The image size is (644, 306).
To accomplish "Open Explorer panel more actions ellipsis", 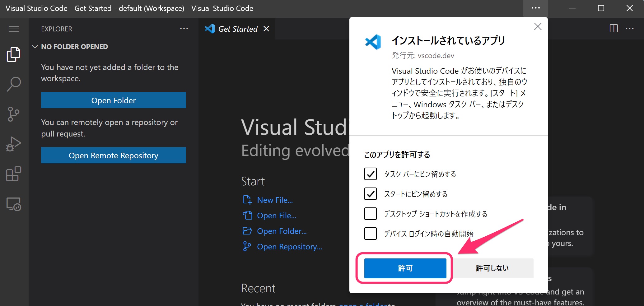I will pyautogui.click(x=184, y=29).
